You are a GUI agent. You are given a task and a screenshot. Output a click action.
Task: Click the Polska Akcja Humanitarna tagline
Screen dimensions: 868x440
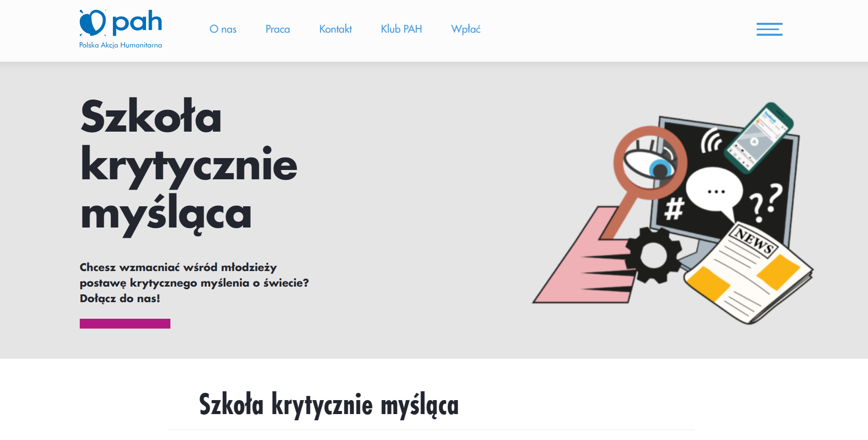tap(120, 45)
